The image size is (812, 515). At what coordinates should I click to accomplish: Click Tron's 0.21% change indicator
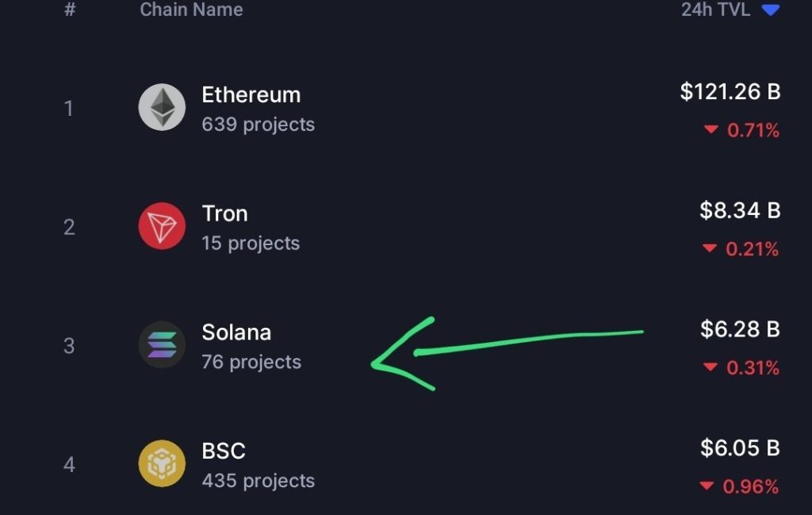coord(741,249)
